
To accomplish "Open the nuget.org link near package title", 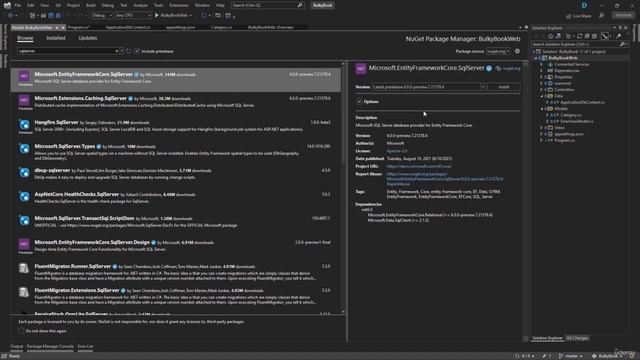I will tap(511, 69).
